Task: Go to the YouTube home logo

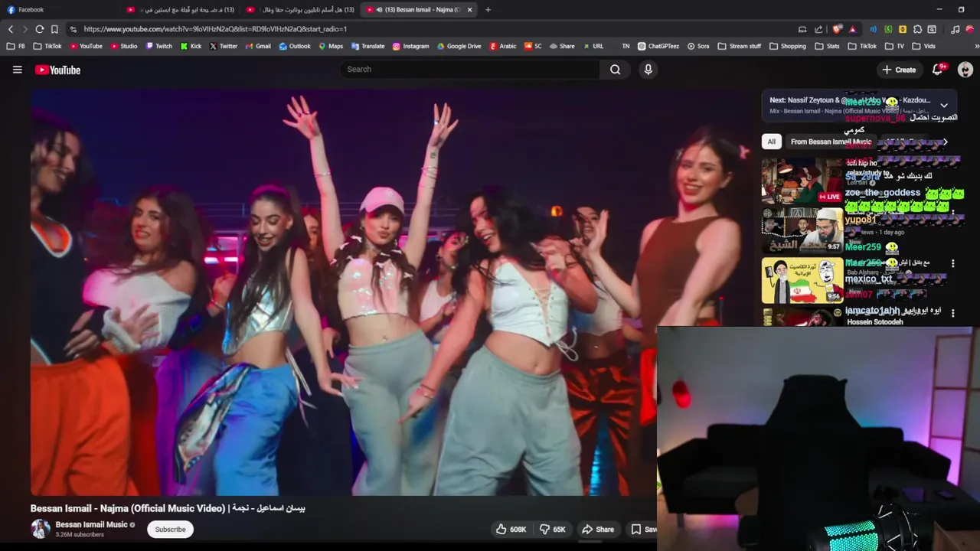Action: (57, 70)
